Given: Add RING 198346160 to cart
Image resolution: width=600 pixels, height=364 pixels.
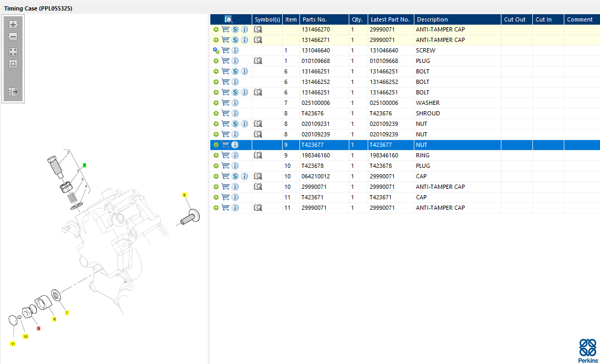Looking at the screenshot, I should (226, 155).
